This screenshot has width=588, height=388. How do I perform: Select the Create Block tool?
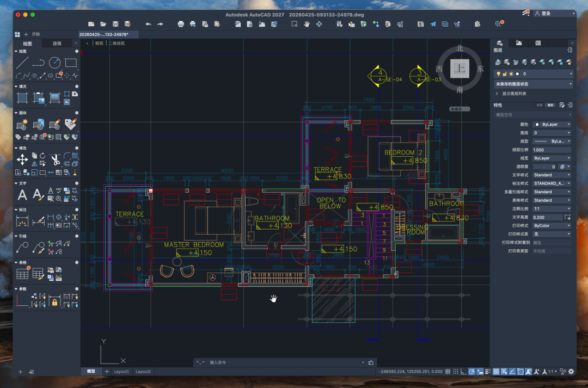(x=22, y=125)
